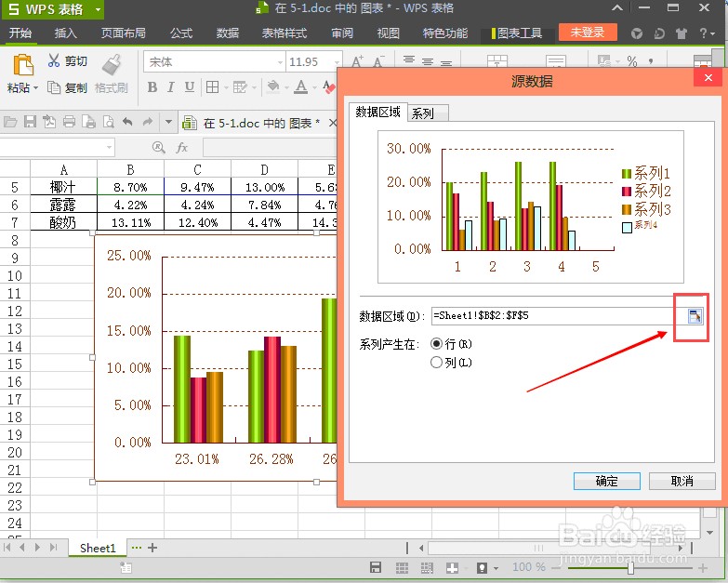728x583 pixels.
Task: Click the fx insert function icon
Action: pos(182,148)
